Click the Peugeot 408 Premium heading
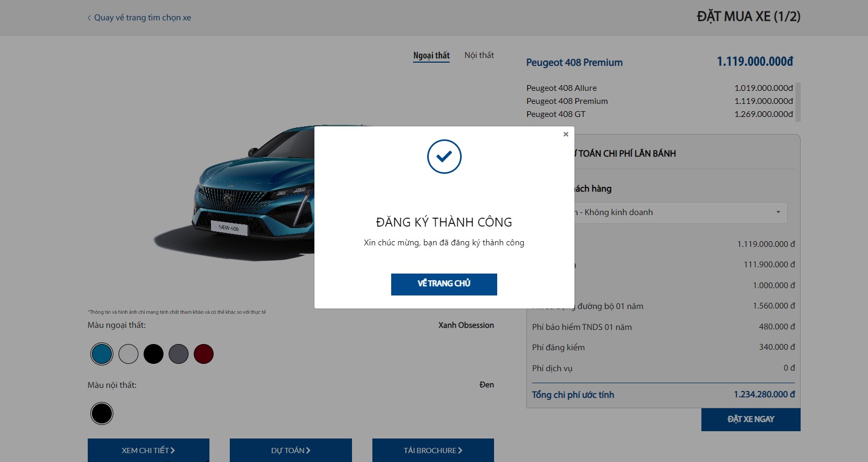The width and height of the screenshot is (868, 462). coord(574,63)
